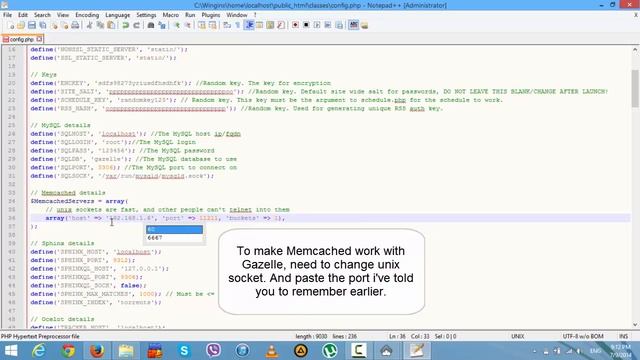Screen dimensions: 640x360
Task: Open Find with the binoculars icon
Action: pyautogui.click(x=151, y=25)
